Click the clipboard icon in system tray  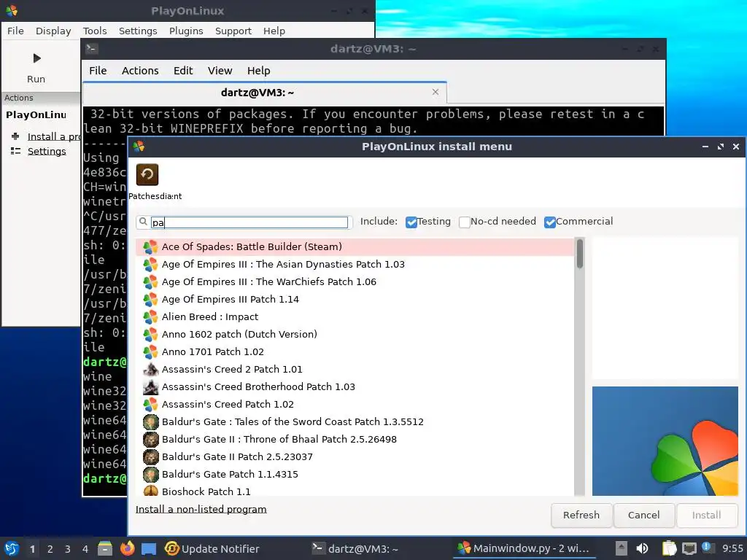point(670,548)
